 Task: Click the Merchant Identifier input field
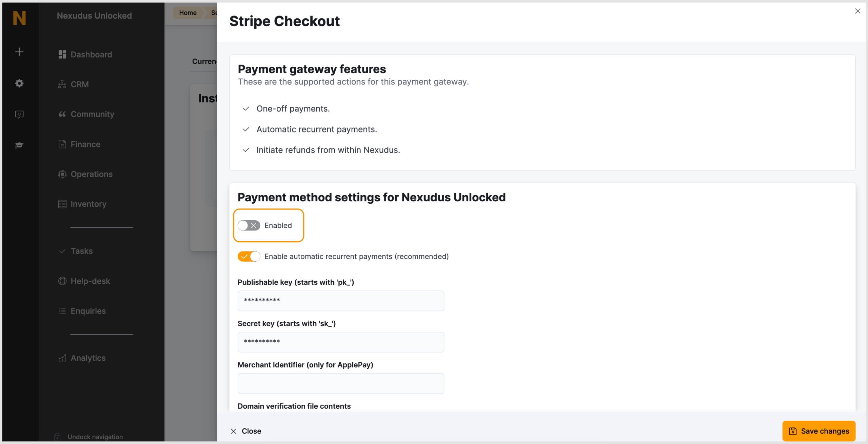point(340,383)
